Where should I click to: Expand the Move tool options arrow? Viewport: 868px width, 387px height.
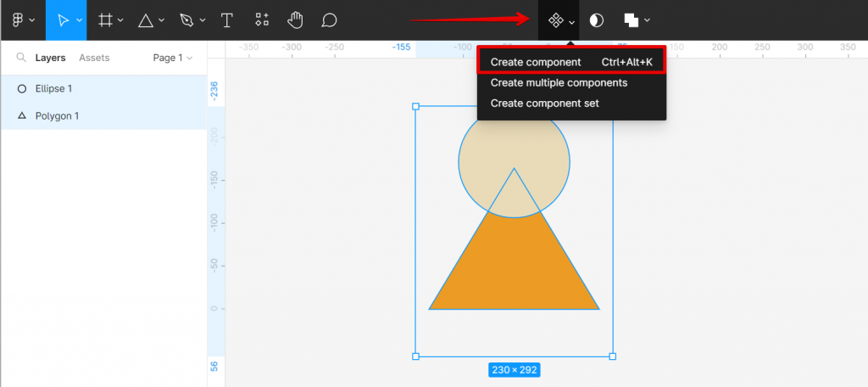pyautogui.click(x=80, y=20)
